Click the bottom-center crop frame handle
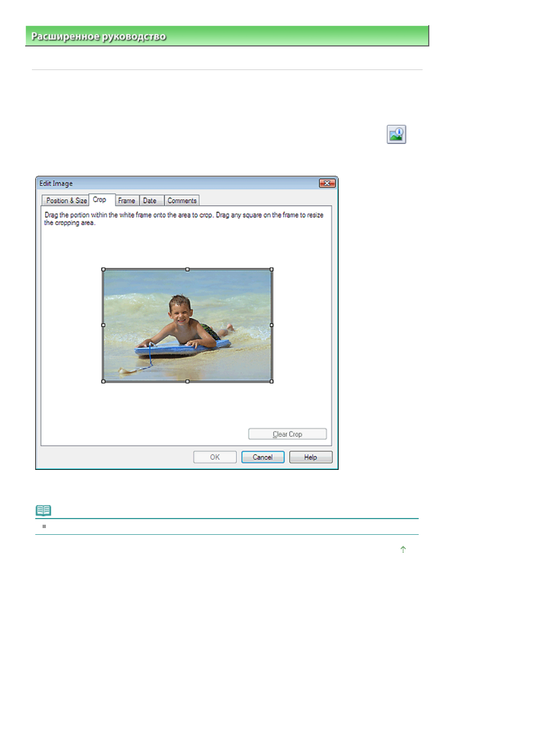Viewport: 534px width, 756px height. 188,381
